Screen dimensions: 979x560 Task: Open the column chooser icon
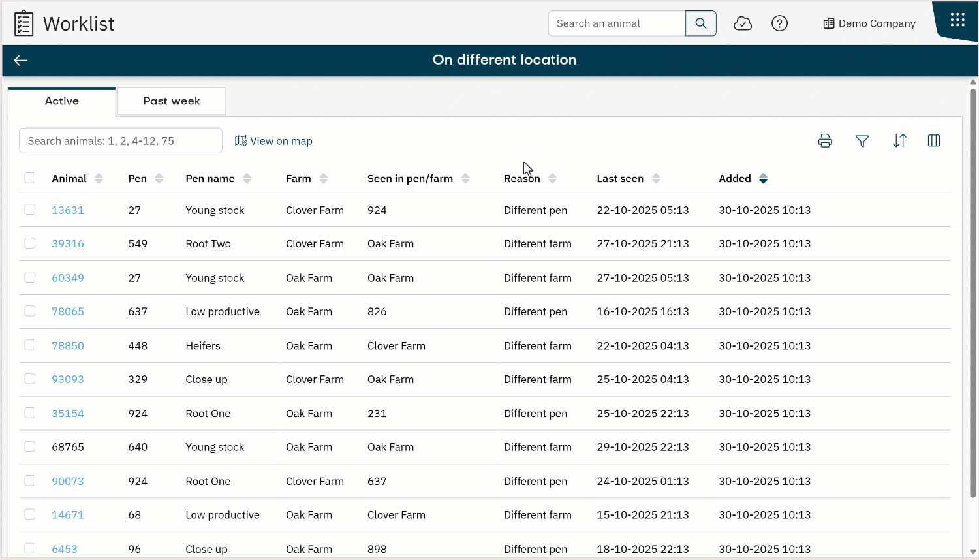pyautogui.click(x=934, y=141)
